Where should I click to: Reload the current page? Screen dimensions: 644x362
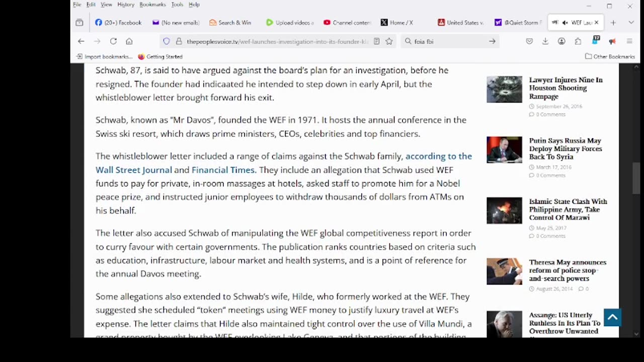[x=113, y=41]
